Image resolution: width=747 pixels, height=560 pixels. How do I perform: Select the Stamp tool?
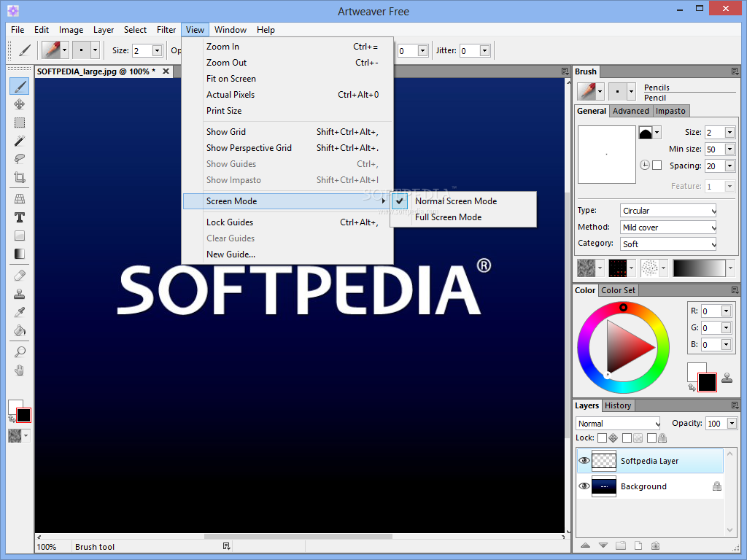20,294
